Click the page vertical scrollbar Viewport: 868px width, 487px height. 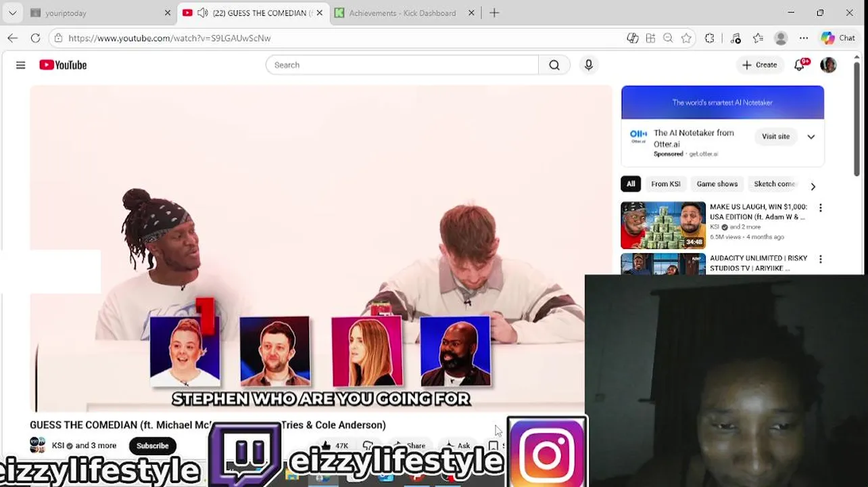tap(858, 118)
